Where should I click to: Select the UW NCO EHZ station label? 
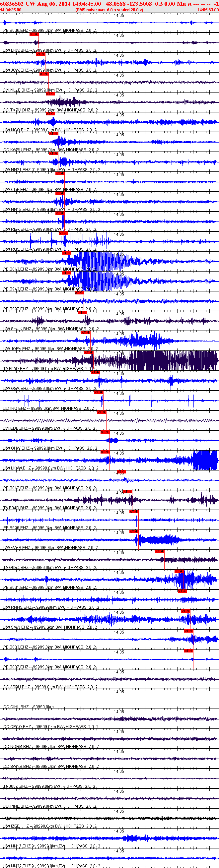pos(50,130)
